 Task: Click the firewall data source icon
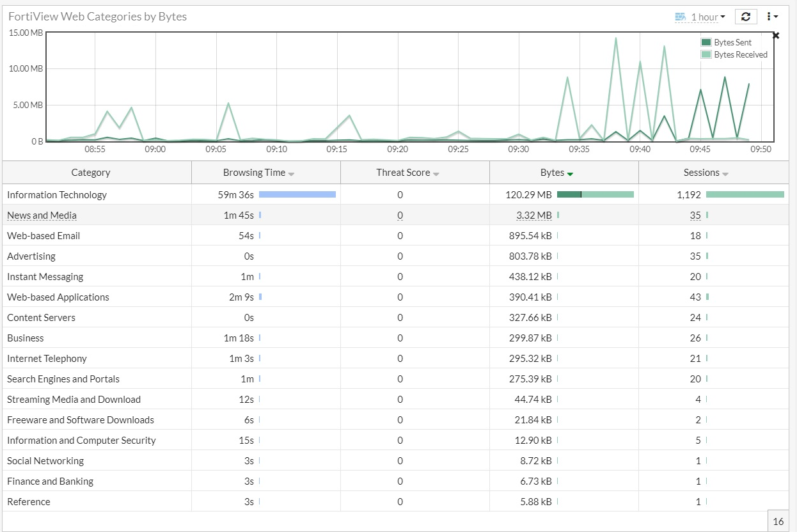[680, 17]
